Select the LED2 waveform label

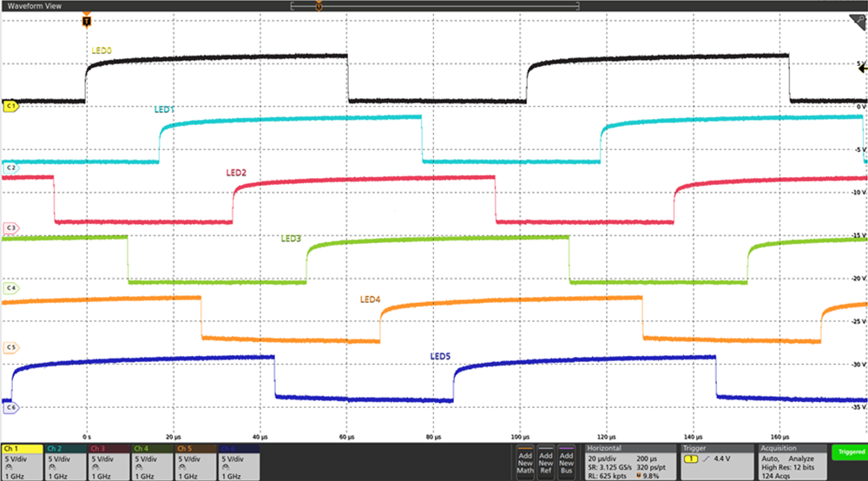236,173
